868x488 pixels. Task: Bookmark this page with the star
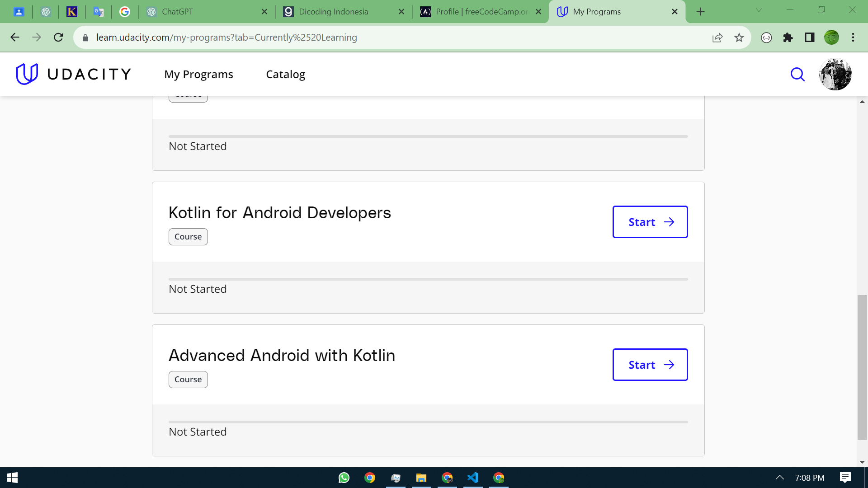(739, 38)
